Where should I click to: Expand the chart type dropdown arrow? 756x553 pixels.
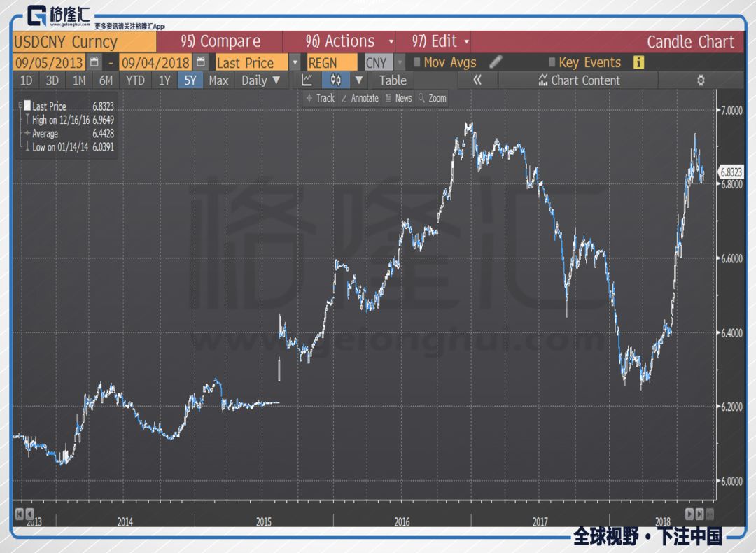[x=358, y=80]
